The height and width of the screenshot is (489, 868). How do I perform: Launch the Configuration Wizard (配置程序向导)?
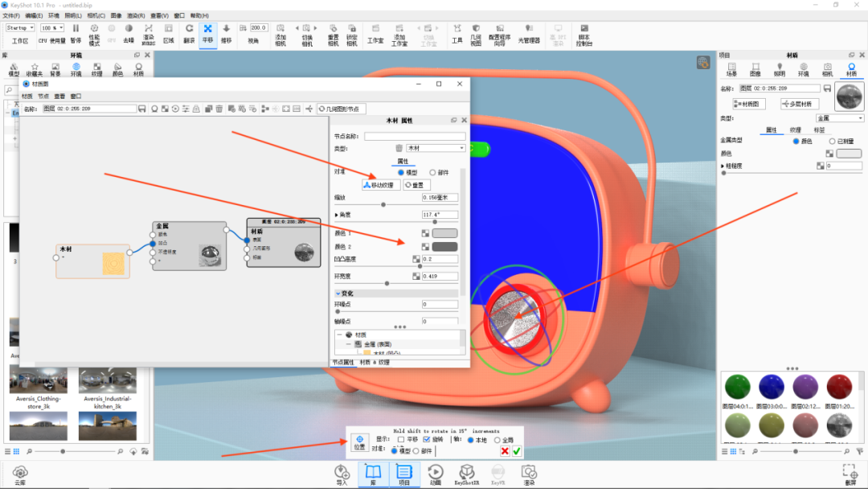click(500, 32)
